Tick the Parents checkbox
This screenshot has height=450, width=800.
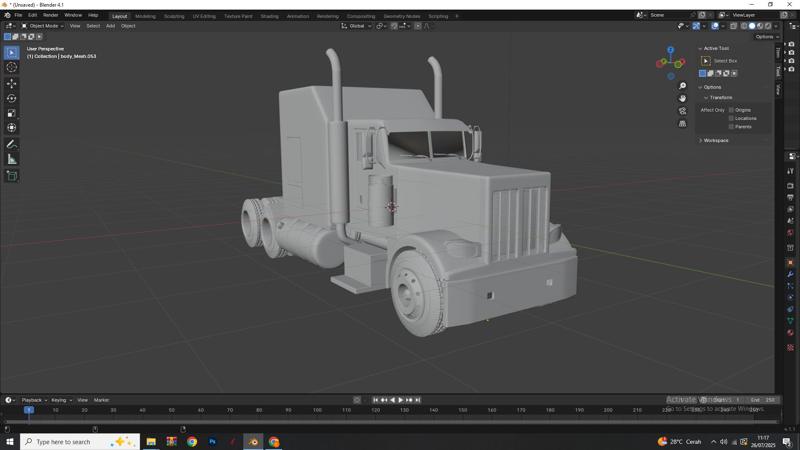(x=731, y=127)
